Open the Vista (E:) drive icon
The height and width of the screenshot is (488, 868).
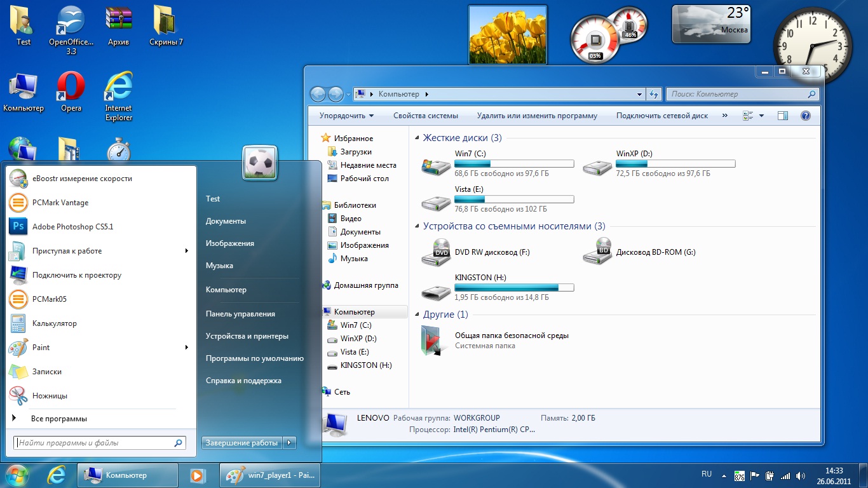point(435,203)
